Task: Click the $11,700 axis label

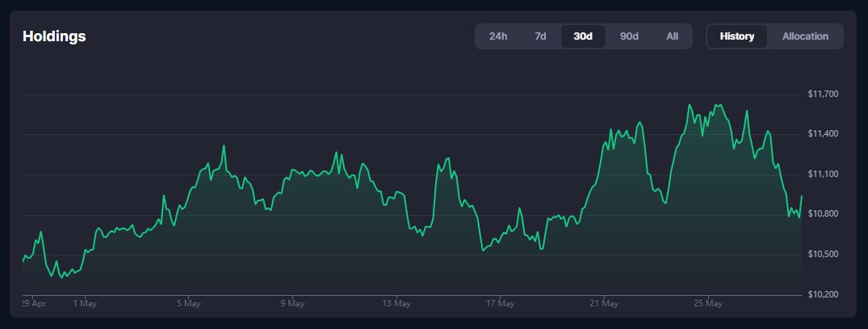Action: [x=823, y=94]
